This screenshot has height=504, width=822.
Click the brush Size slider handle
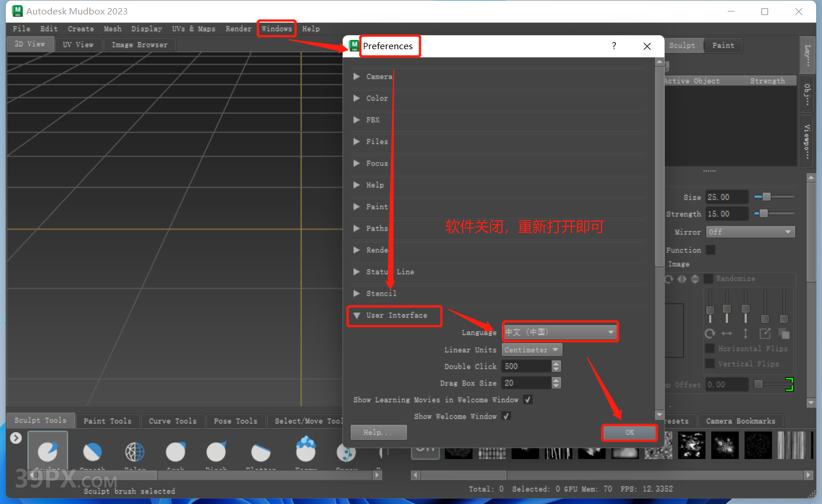click(x=766, y=197)
